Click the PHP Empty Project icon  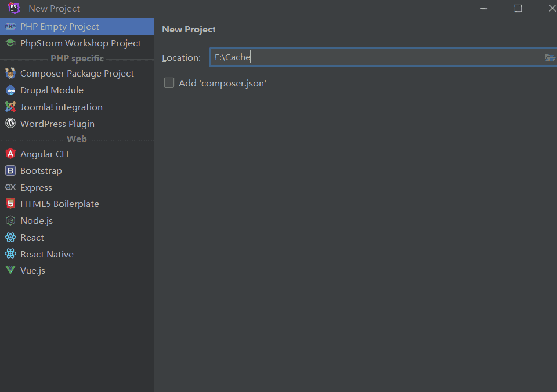[10, 27]
